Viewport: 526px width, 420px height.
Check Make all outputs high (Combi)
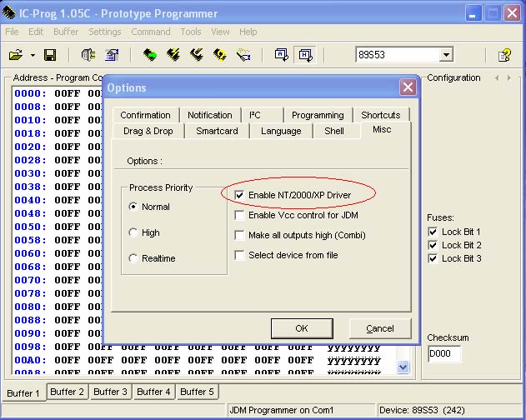(x=239, y=235)
